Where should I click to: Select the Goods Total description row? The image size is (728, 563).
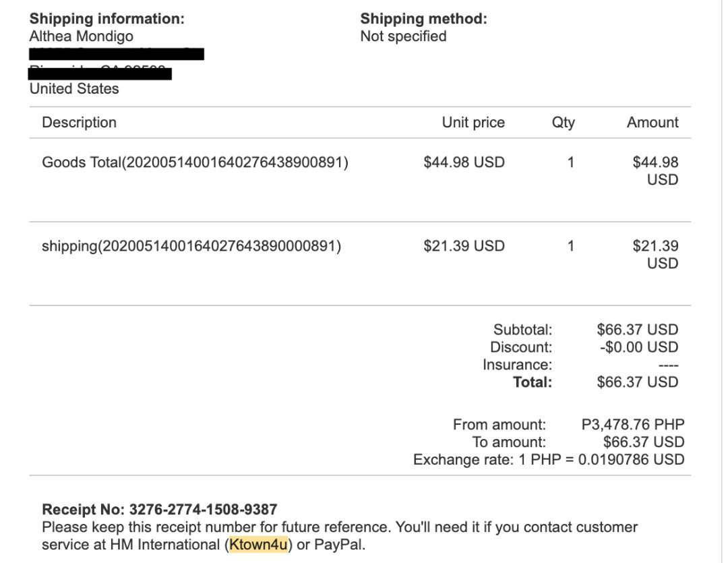pos(195,162)
